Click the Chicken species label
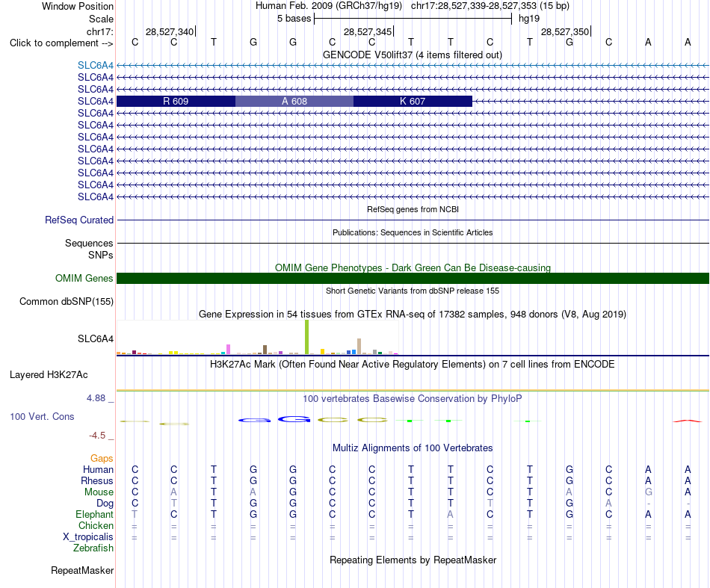The width and height of the screenshot is (710, 588). tap(96, 525)
